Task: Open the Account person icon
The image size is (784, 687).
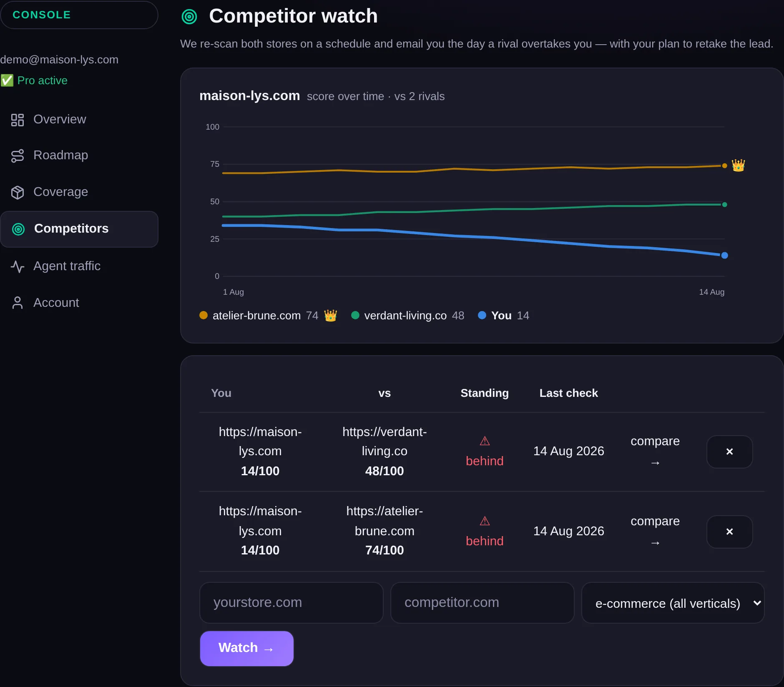Action: (18, 303)
